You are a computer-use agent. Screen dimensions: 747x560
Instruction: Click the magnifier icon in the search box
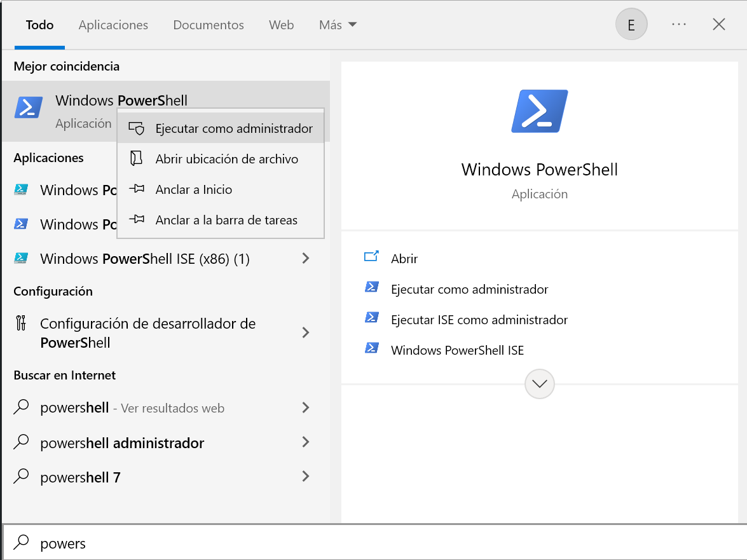(x=21, y=542)
